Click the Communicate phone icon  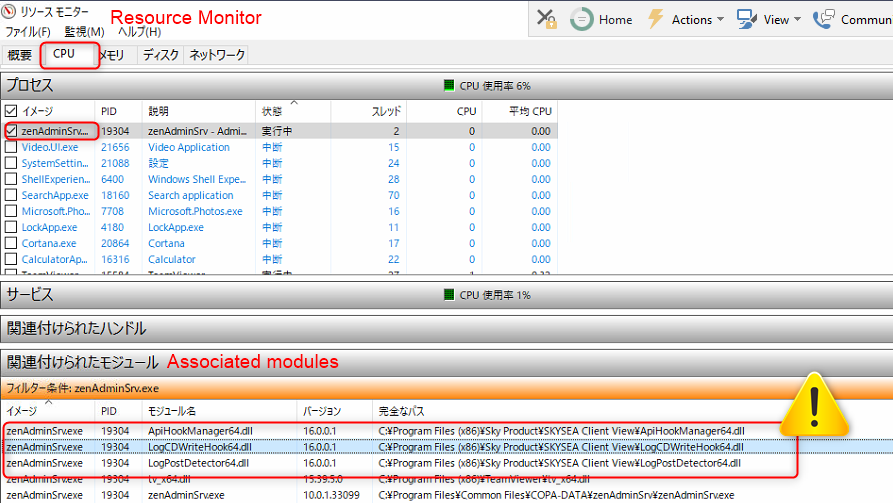pyautogui.click(x=824, y=19)
